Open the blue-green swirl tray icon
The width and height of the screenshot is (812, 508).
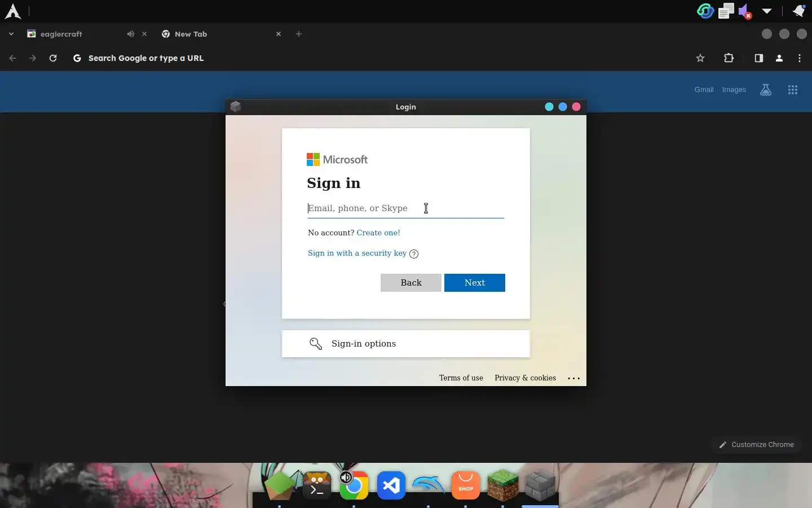tap(705, 11)
